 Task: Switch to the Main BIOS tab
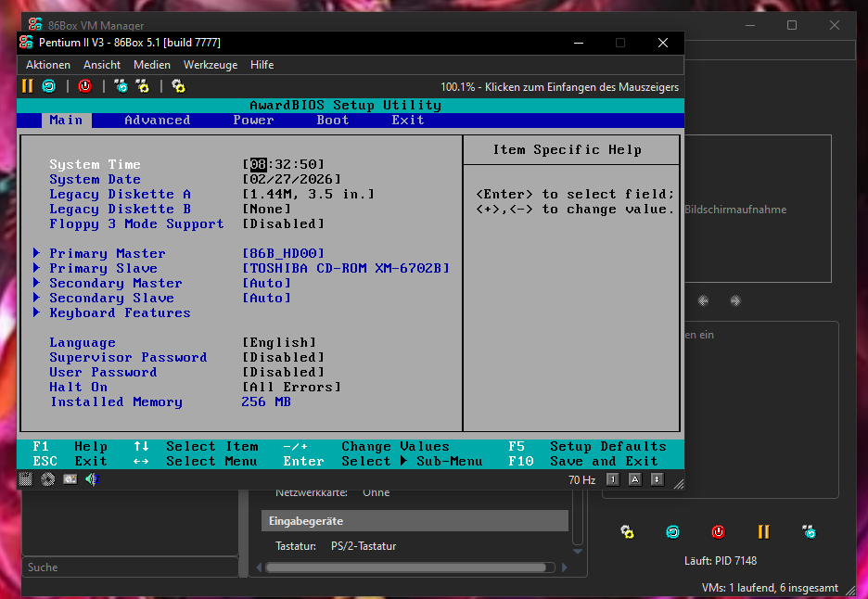[x=66, y=121]
